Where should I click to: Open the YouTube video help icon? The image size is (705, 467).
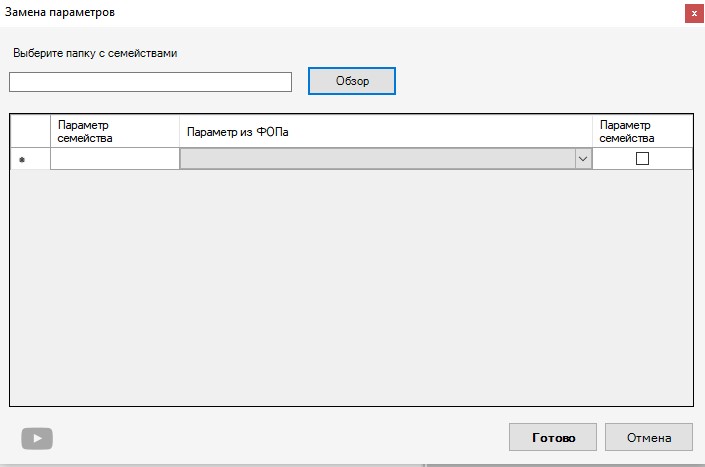point(37,438)
